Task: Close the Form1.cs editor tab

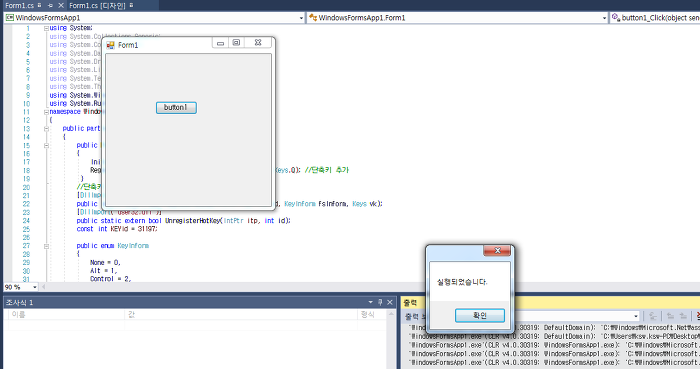Action: [61, 5]
